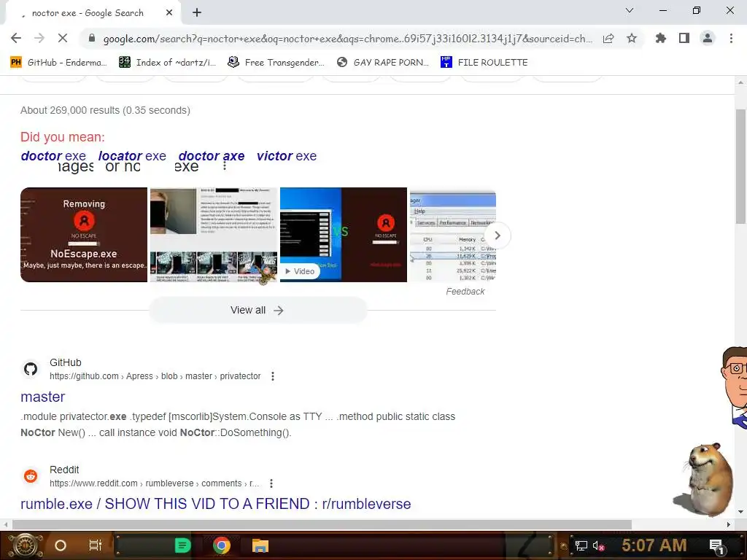
Task: Open options dots beside images heading
Action: [x=225, y=166]
